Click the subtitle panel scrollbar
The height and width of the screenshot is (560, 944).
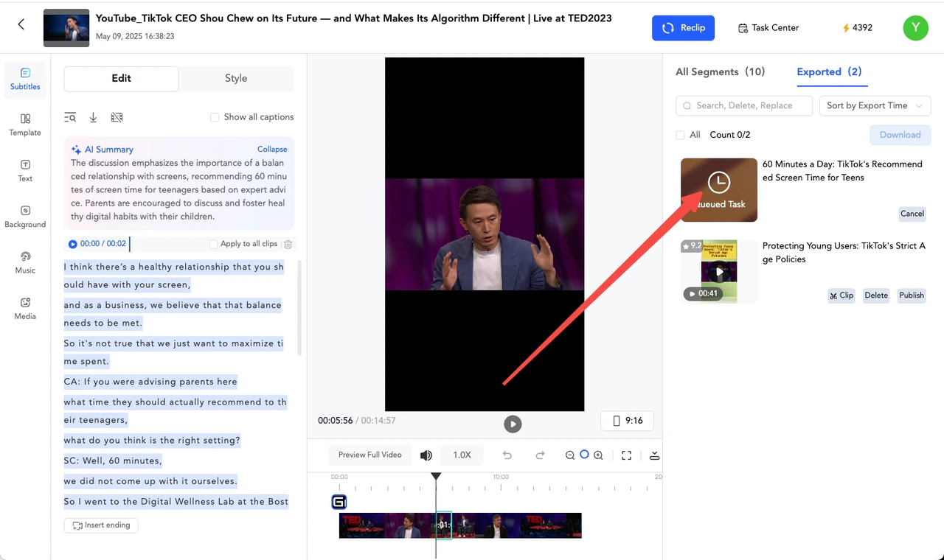299,308
